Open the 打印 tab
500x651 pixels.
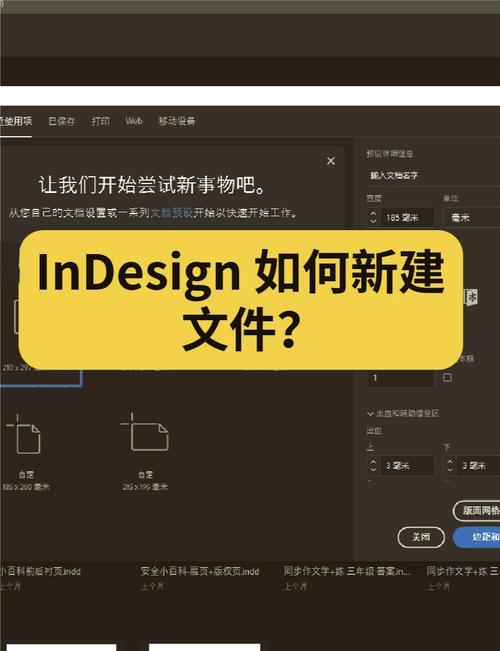point(100,121)
